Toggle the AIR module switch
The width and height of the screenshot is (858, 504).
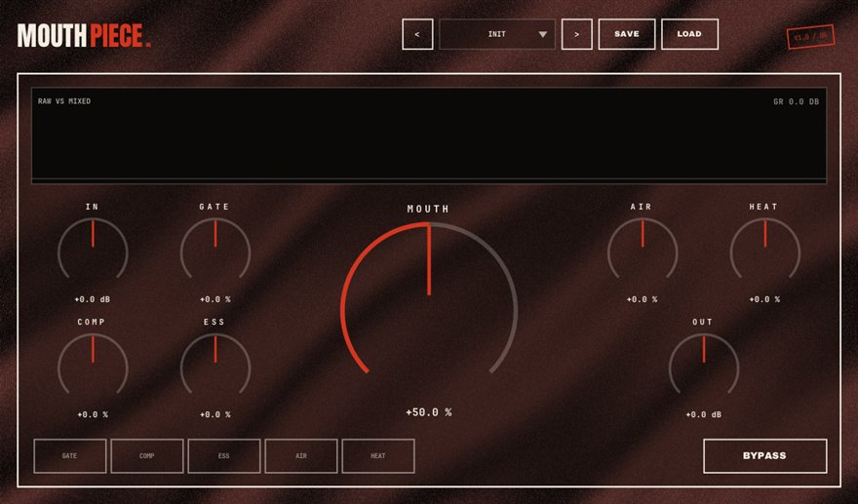click(301, 456)
